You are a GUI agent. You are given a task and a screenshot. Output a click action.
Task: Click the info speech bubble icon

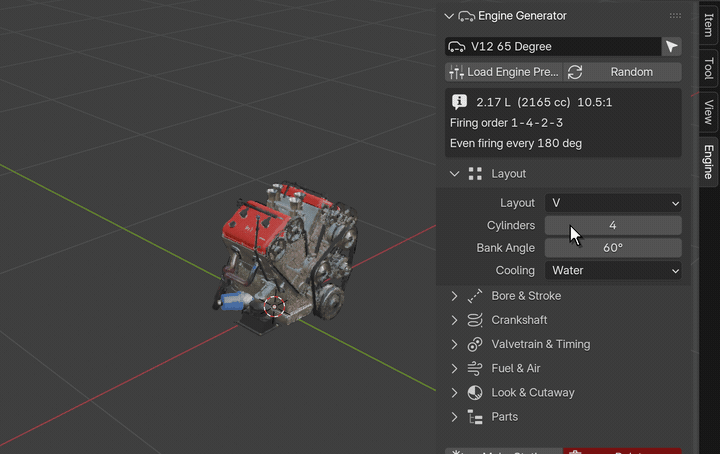459,101
